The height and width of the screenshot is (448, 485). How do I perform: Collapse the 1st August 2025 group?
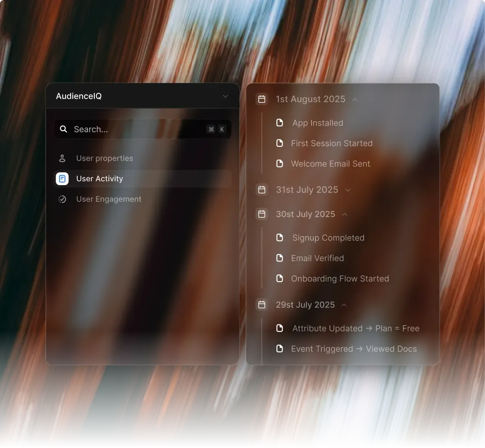pos(355,100)
